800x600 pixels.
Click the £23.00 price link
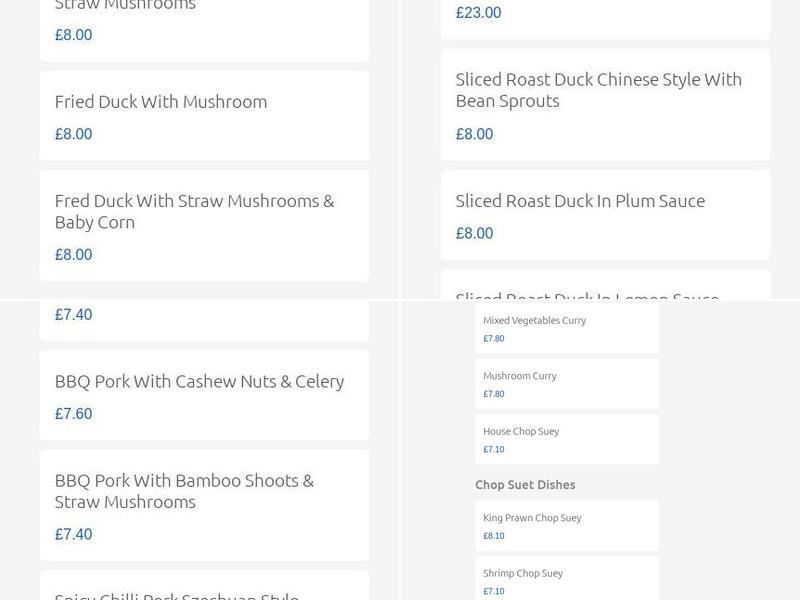(478, 13)
